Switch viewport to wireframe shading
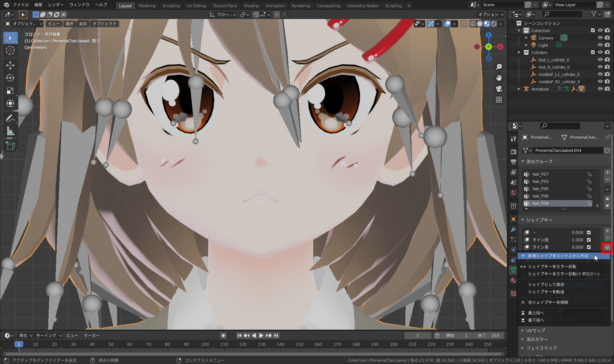The height and width of the screenshot is (364, 614). pos(473,24)
